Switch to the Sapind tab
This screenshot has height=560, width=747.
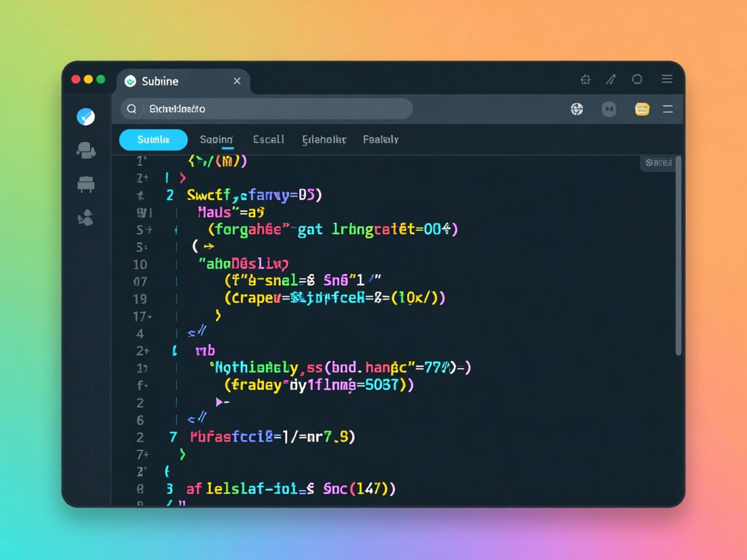pyautogui.click(x=216, y=139)
